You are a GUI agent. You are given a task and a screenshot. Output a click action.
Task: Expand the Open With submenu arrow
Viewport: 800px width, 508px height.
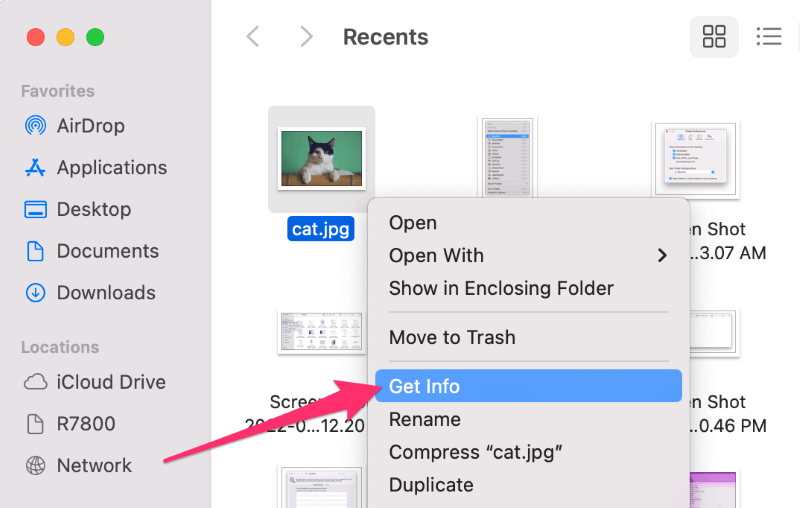662,256
